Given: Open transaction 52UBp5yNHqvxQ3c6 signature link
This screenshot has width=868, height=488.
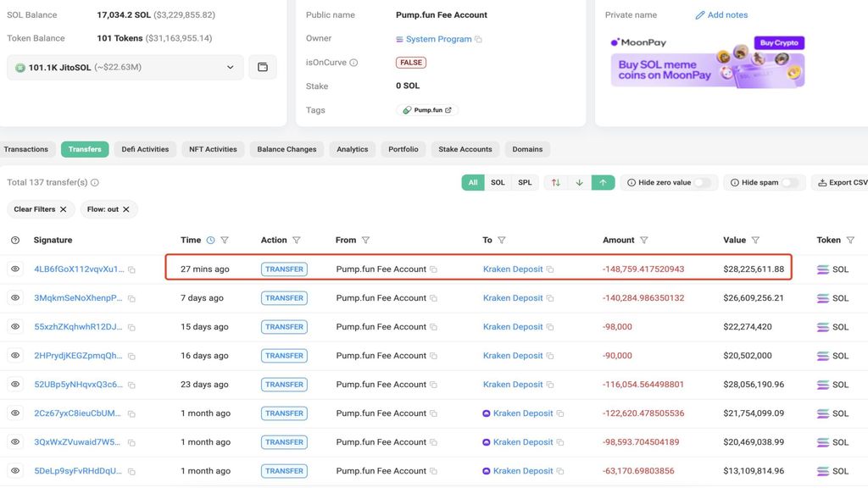Looking at the screenshot, I should tap(79, 385).
